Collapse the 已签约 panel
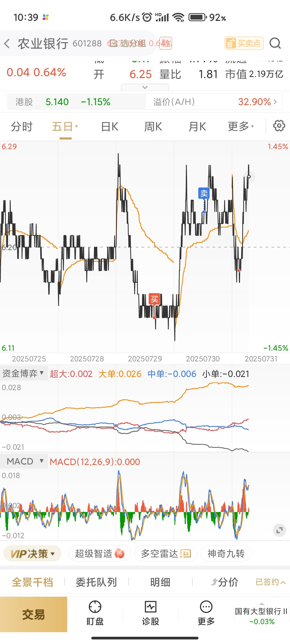This screenshot has width=290, height=644. pyautogui.click(x=270, y=582)
